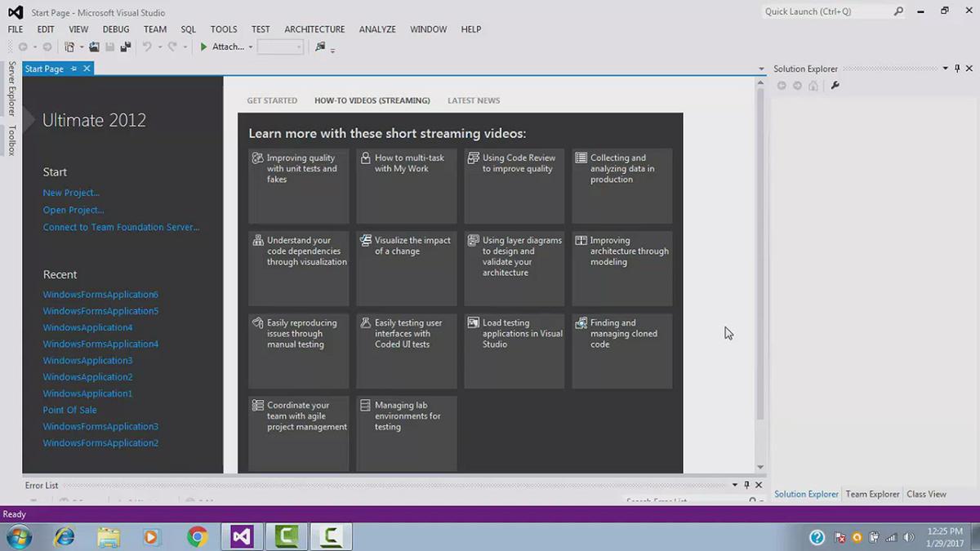Click the Windows Start orb
The image size is (980, 551).
coord(18,536)
